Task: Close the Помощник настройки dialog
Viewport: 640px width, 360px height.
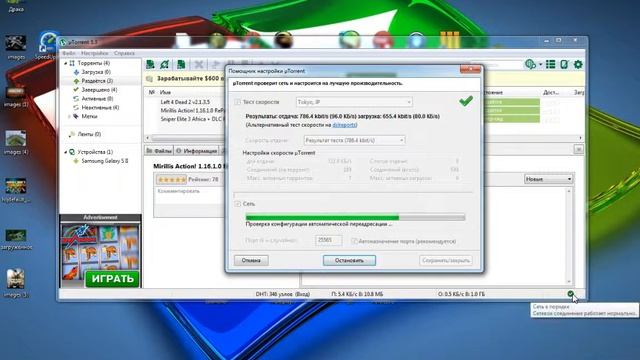Action: [470, 69]
